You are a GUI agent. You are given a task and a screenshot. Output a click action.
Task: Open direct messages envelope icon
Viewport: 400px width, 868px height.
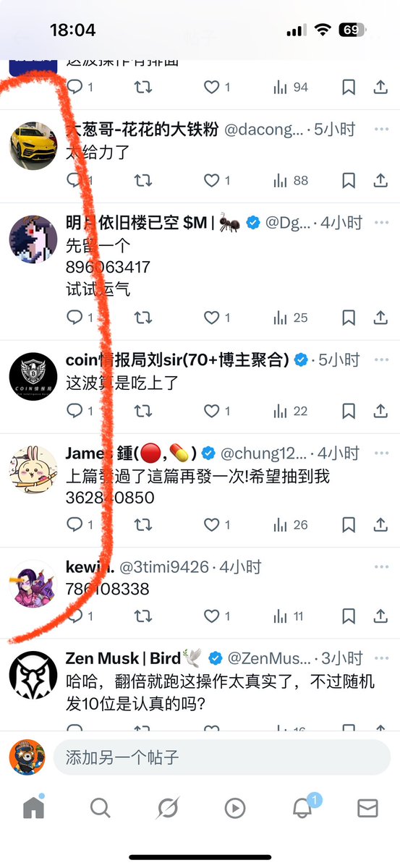click(367, 808)
